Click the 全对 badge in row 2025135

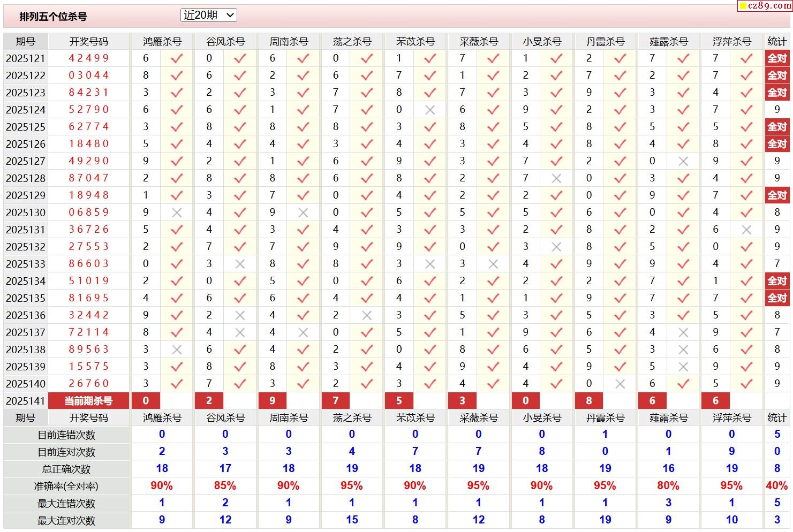click(x=777, y=298)
